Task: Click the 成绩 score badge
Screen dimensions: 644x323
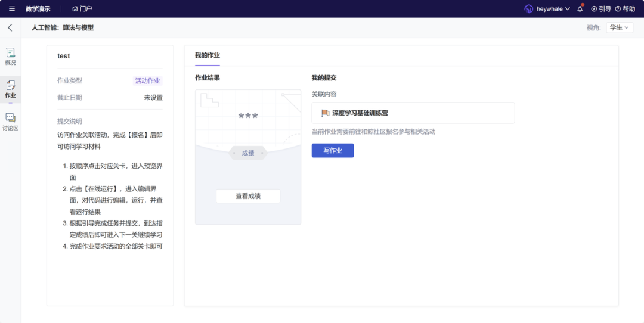Action: pyautogui.click(x=248, y=153)
